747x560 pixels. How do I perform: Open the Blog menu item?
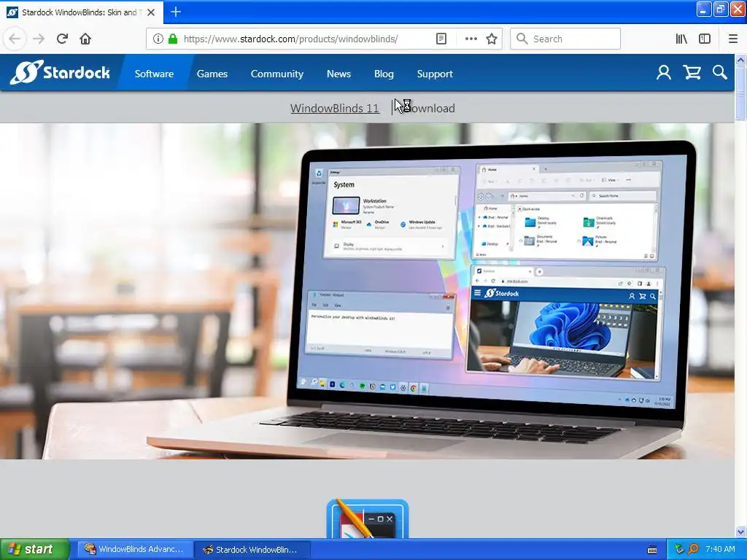[384, 74]
